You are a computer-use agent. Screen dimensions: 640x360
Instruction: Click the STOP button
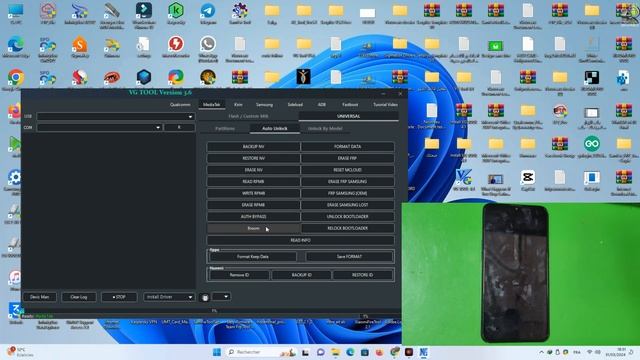[119, 297]
